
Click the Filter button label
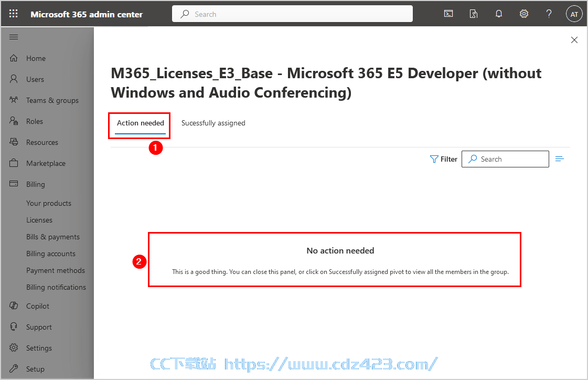448,159
